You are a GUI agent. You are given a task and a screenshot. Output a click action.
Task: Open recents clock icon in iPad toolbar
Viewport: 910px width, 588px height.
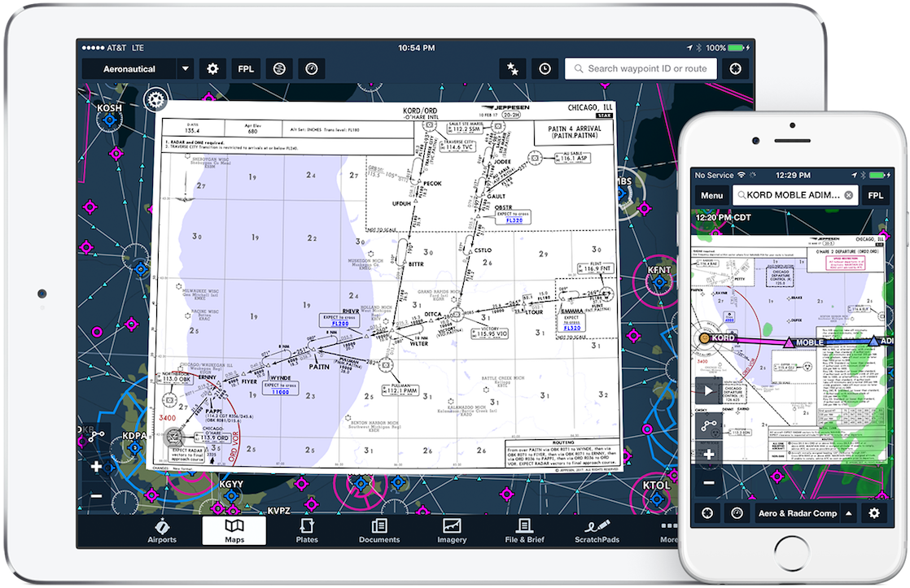[x=545, y=69]
